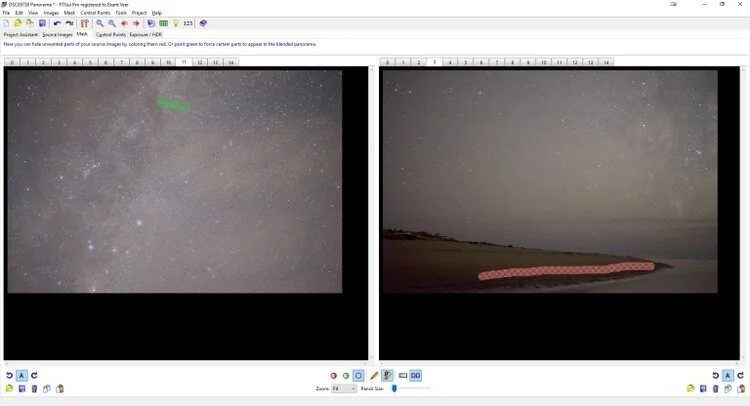Copy mask in right pane

[x=728, y=389]
